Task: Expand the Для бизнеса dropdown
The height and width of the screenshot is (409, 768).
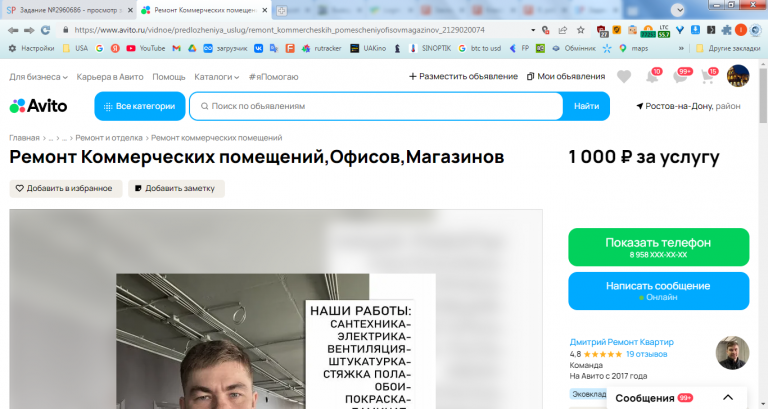Action: point(38,77)
